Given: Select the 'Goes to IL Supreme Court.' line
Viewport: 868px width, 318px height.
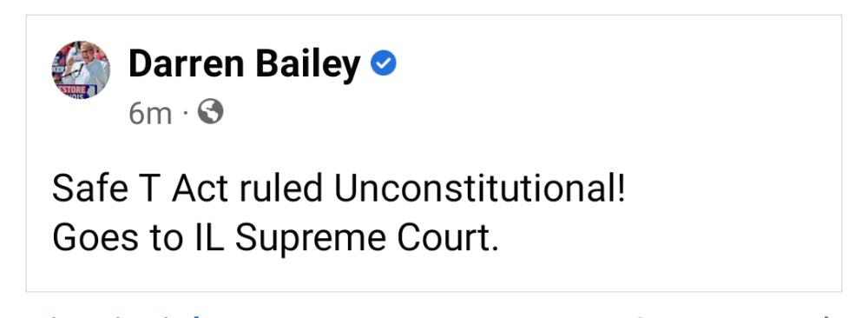Looking at the screenshot, I should [275, 239].
